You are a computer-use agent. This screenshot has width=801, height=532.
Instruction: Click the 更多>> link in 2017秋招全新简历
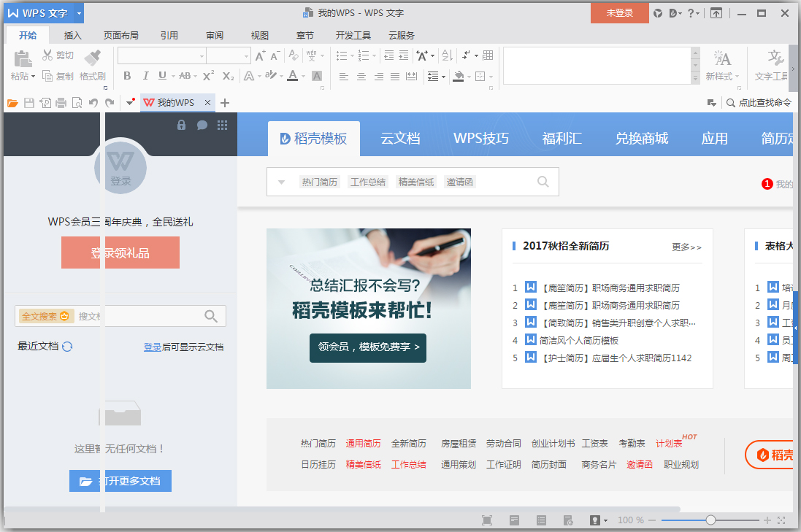(686, 247)
